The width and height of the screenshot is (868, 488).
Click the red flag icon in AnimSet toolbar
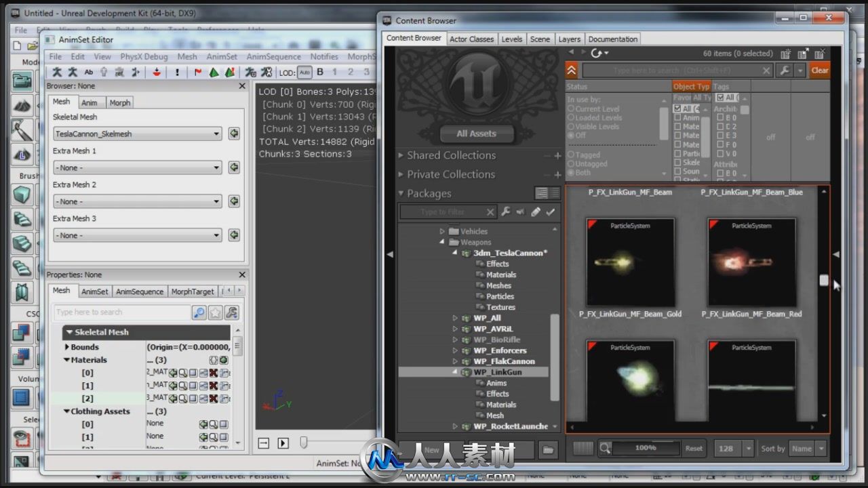(x=198, y=73)
